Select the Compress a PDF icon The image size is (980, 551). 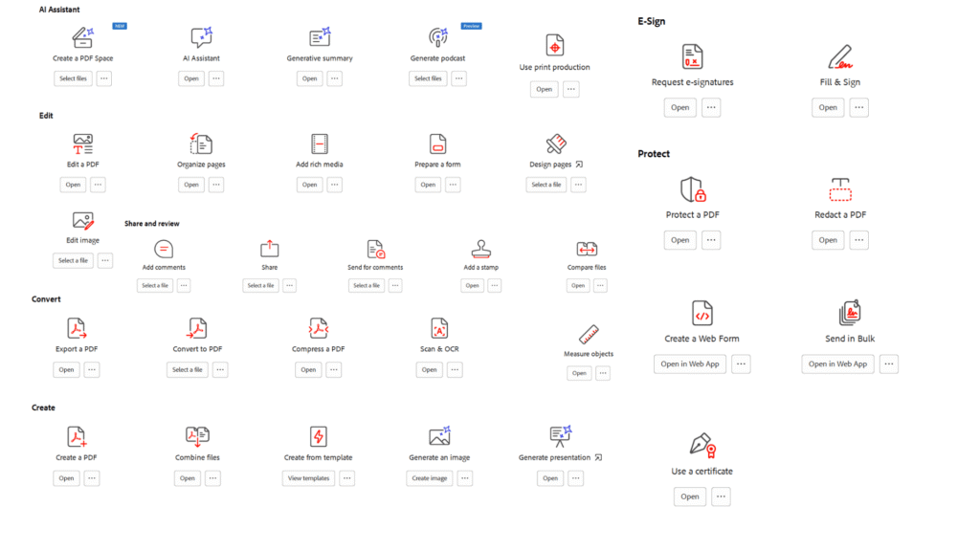click(319, 329)
